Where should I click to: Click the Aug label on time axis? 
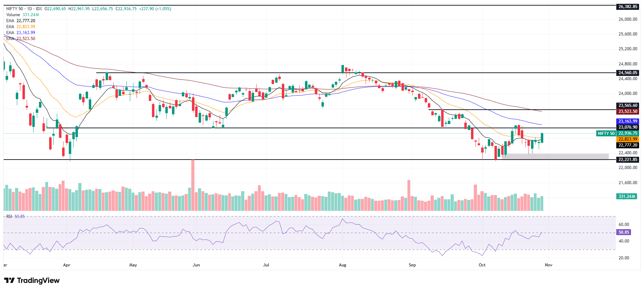(x=343, y=265)
